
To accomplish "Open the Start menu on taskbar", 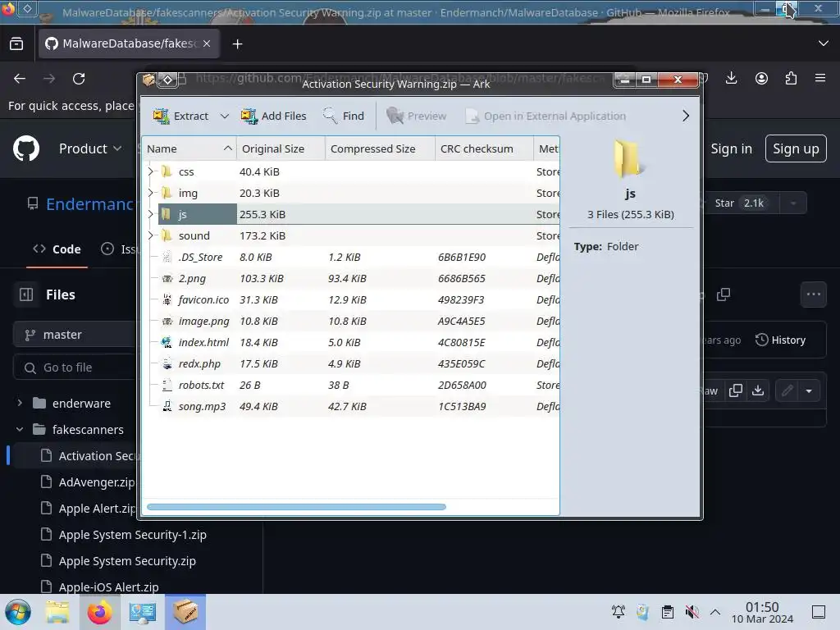I will pyautogui.click(x=18, y=612).
